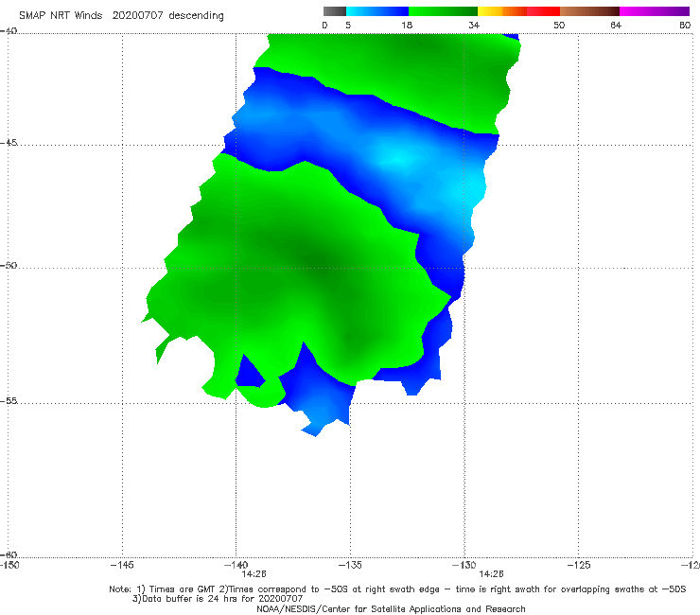
Task: Click the gray segment of the color scale
Action: point(335,11)
